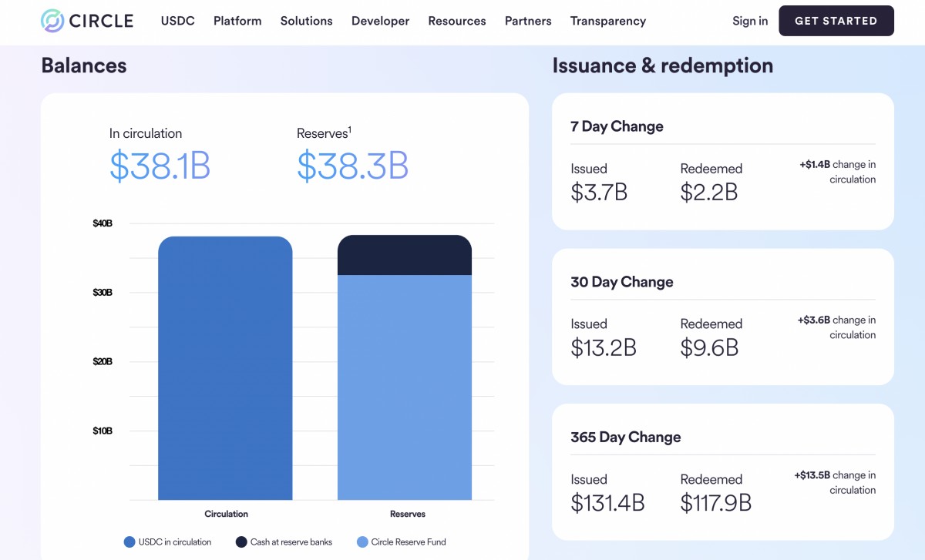Click the Sign in link
The image size is (925, 560).
pos(750,21)
